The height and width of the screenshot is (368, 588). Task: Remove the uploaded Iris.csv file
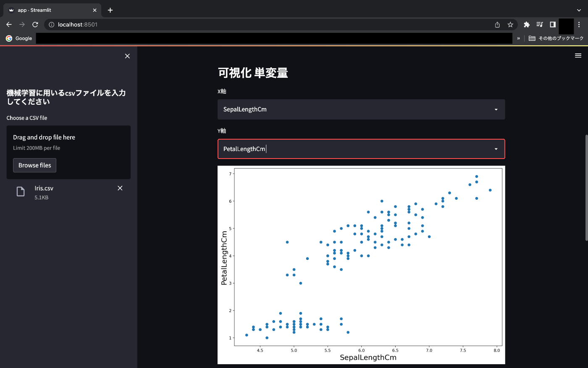(120, 188)
